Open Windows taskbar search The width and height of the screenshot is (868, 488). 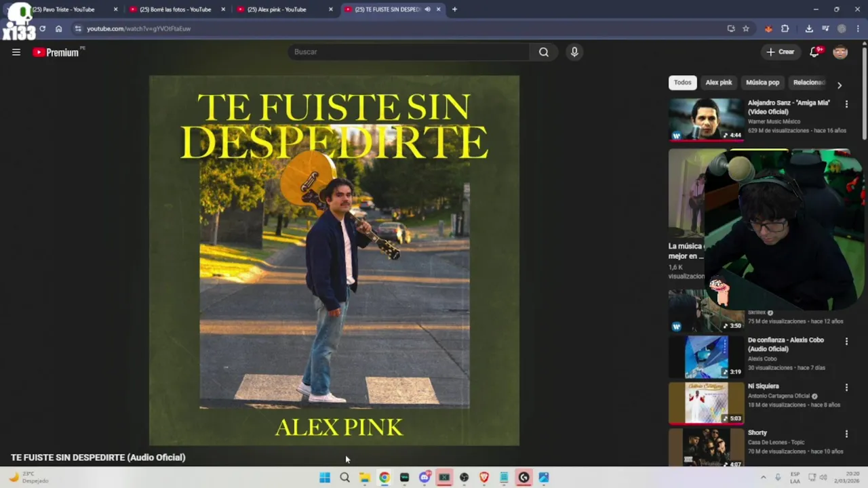tap(344, 478)
